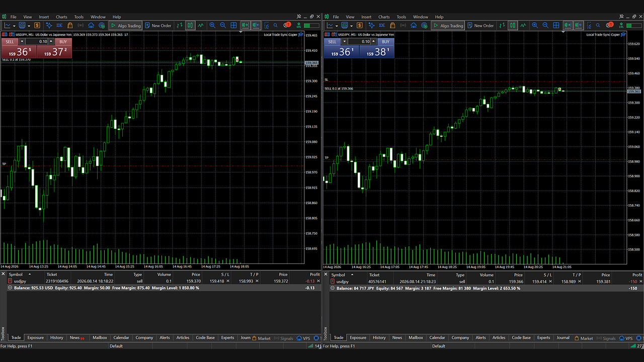
Task: Toggle auto scroll chart button in left window
Action: (x=246, y=25)
